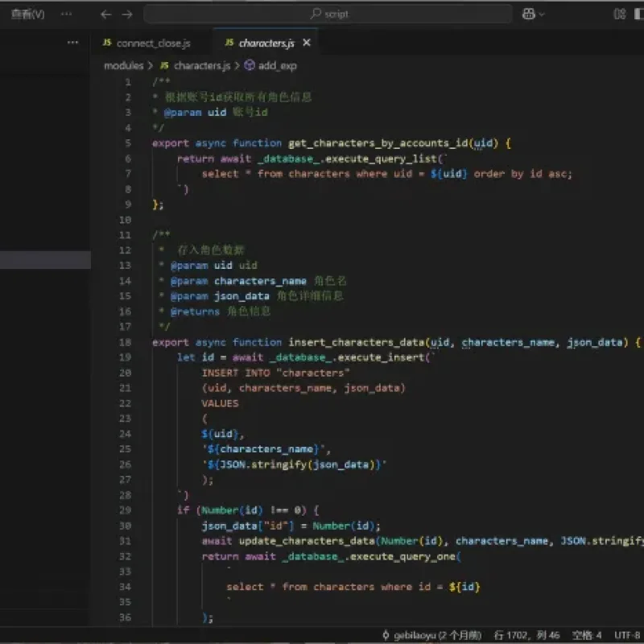Select modules in the breadcrumb
This screenshot has width=644, height=644.
(124, 66)
